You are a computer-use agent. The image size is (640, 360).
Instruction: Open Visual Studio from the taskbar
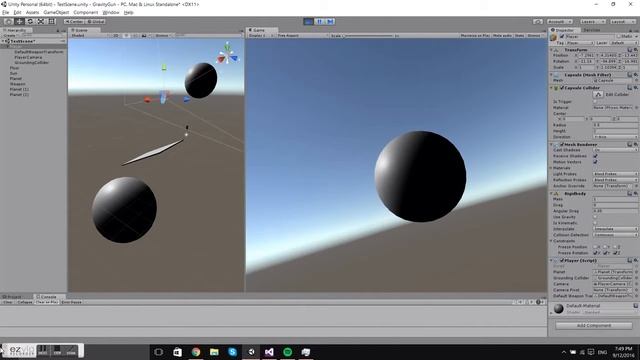pyautogui.click(x=269, y=352)
